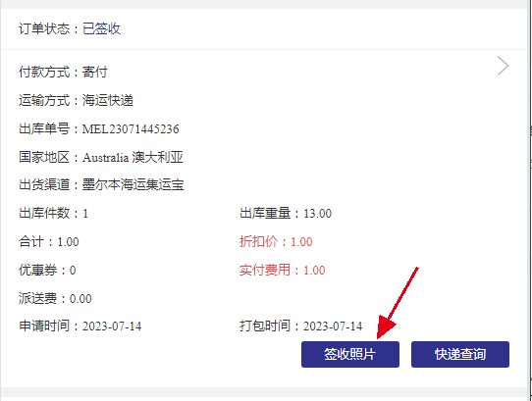Select the order status 已签收 text
Viewport: 532px width, 401px height.
coord(101,28)
